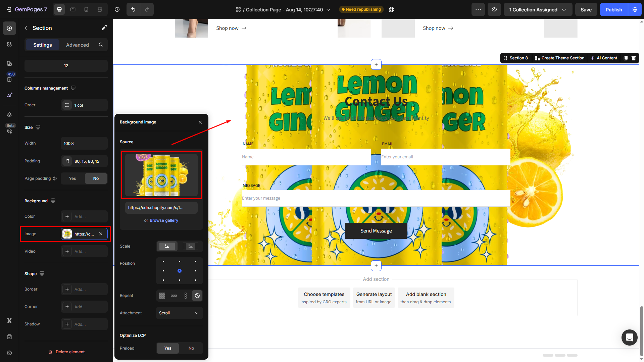The width and height of the screenshot is (644, 362).
Task: Select the Settings tab
Action: point(43,45)
